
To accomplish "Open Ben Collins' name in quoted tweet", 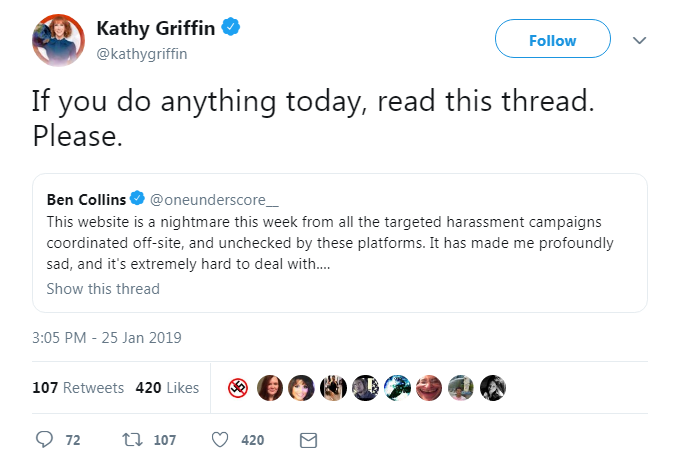I will tap(86, 200).
